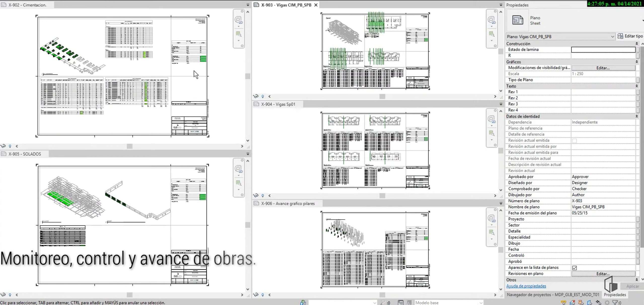Toggle 'Revisión actual emitida' checkbox
This screenshot has height=305, width=644.
point(574,141)
